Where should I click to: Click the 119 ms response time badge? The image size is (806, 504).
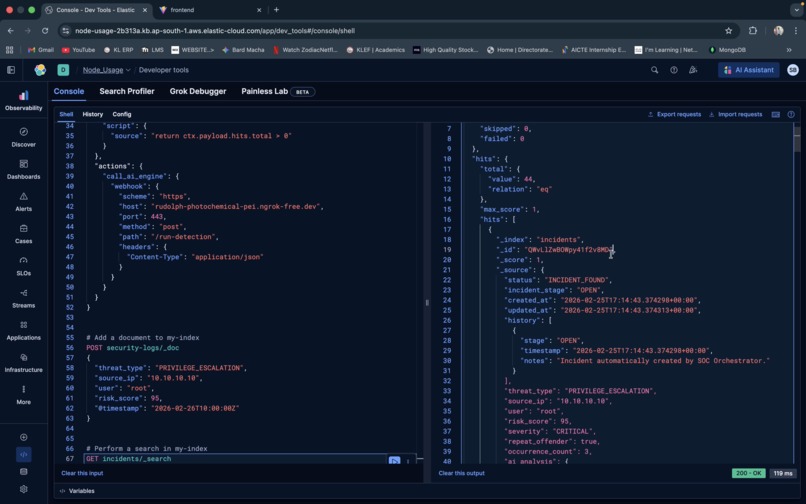782,473
